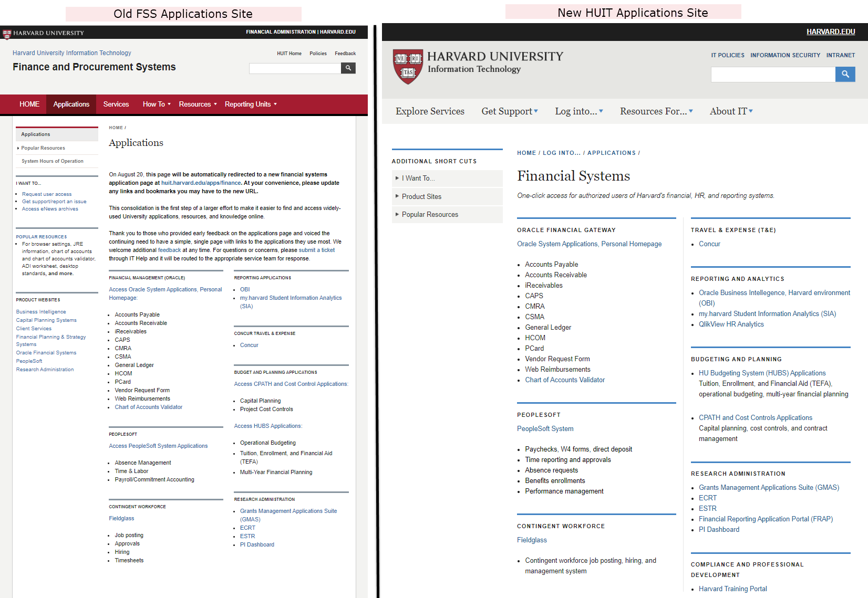The height and width of the screenshot is (598, 868).
Task: Open Services in the red navbar
Action: point(116,104)
